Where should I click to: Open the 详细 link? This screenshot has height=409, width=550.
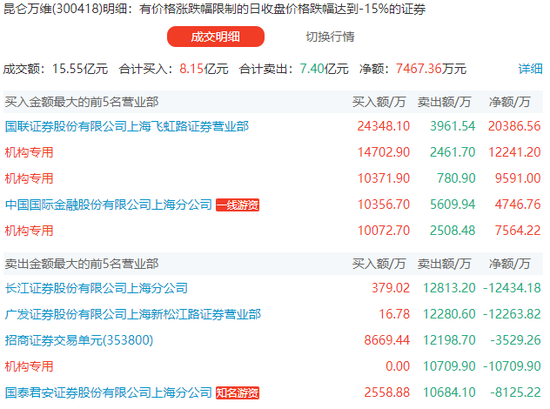[x=530, y=69]
